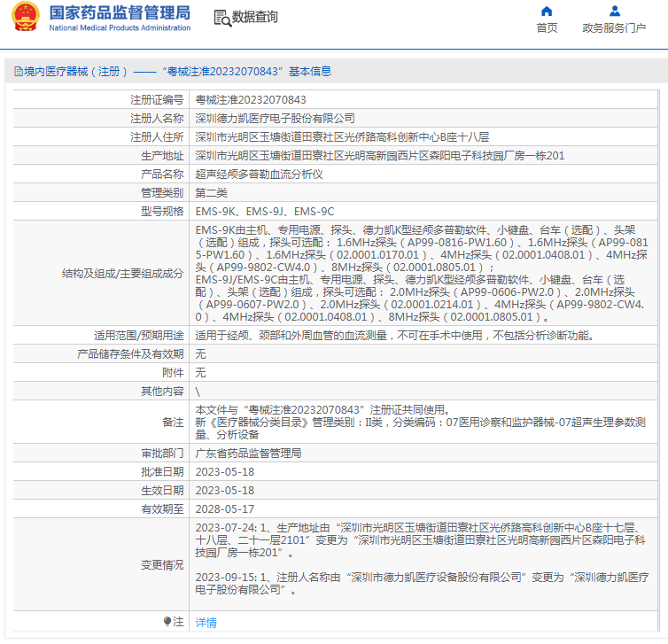Click 批准日期 label
This screenshot has height=644, width=668.
[162, 472]
